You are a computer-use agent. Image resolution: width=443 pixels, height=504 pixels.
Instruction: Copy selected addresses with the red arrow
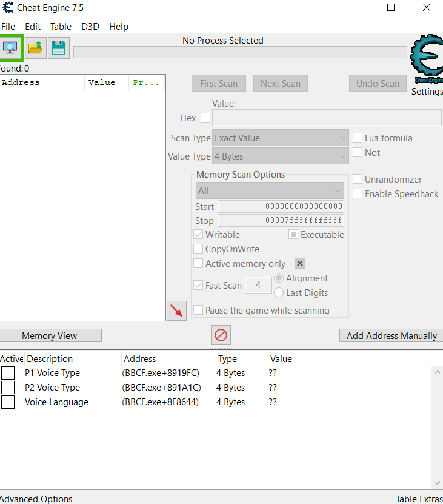pos(177,311)
